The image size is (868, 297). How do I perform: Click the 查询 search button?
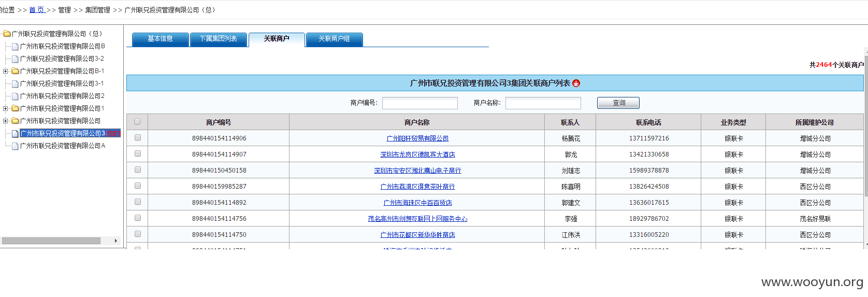pyautogui.click(x=618, y=103)
